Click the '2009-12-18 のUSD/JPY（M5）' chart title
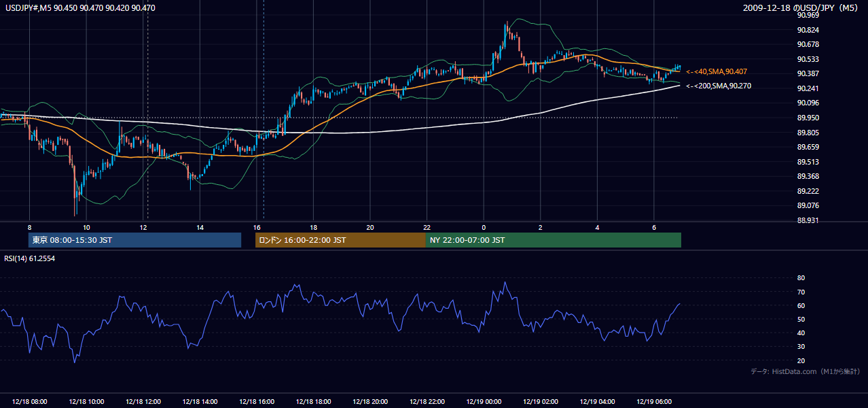 (801, 8)
